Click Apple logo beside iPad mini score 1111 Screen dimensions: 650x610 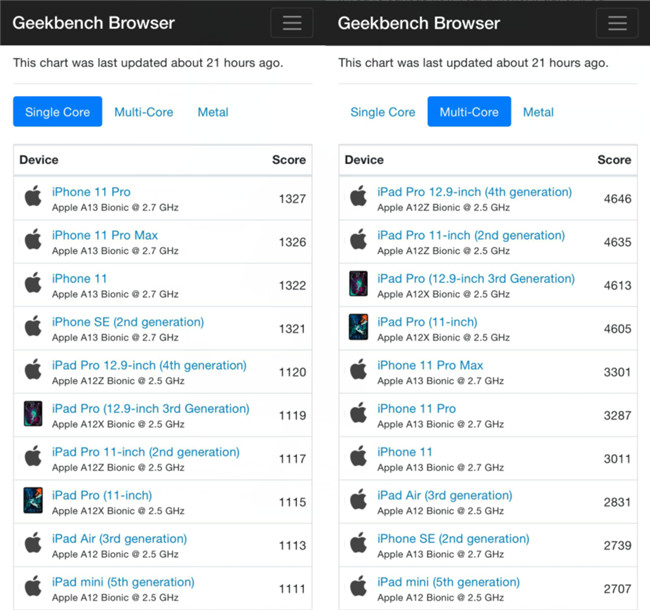point(33,586)
